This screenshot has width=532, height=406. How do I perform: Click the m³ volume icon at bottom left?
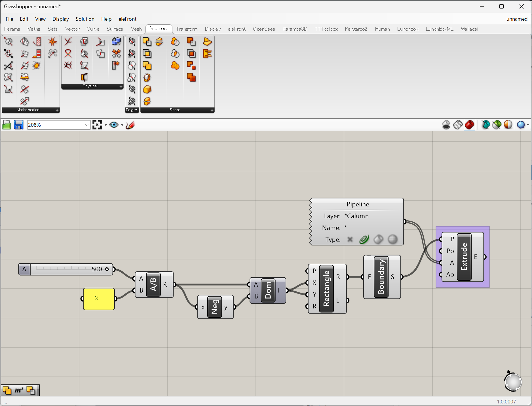[x=19, y=390]
